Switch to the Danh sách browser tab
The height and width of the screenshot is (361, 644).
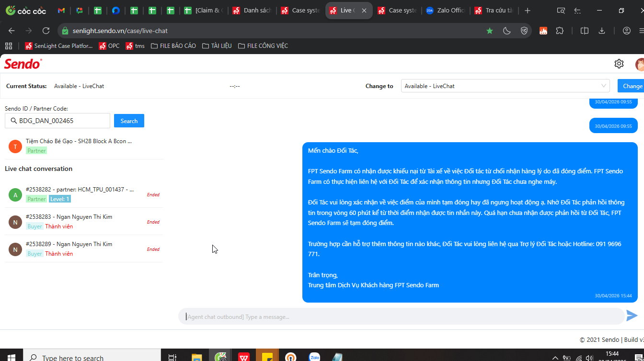coord(252,11)
